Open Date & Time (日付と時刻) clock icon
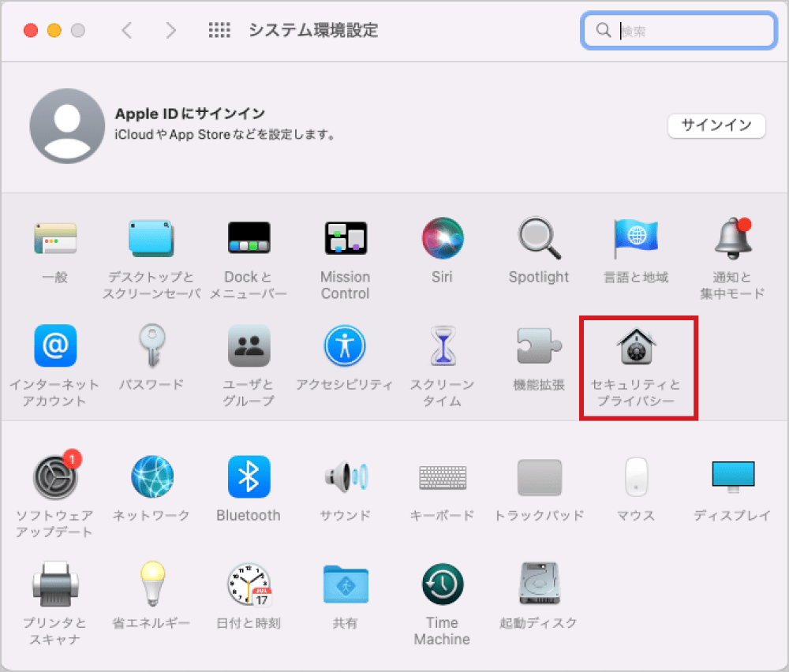Viewport: 789px width, 672px height. pos(249,584)
